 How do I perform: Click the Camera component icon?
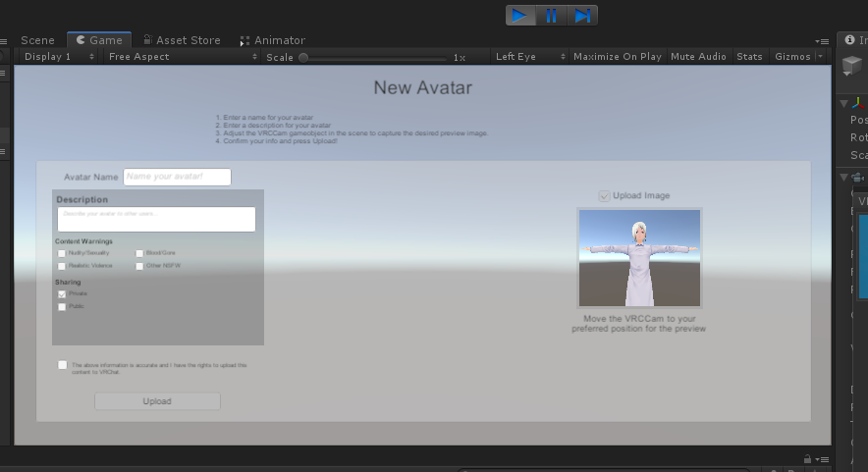click(857, 178)
